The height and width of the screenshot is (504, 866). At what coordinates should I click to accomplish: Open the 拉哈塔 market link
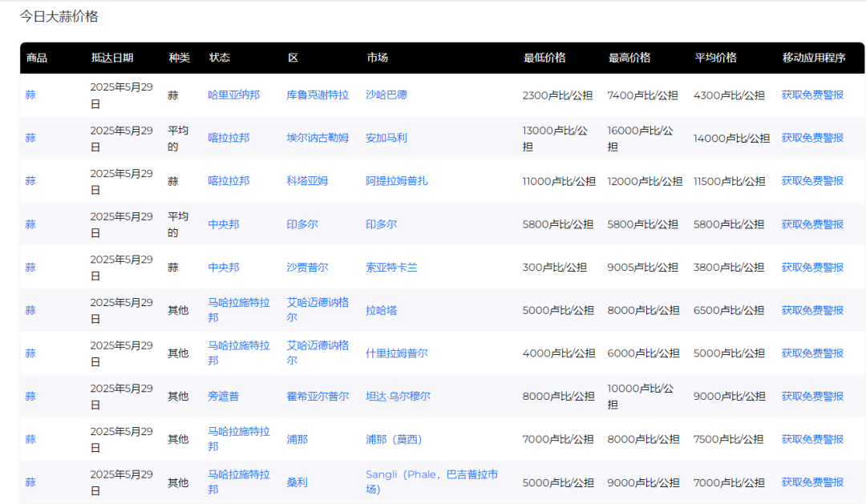(381, 311)
